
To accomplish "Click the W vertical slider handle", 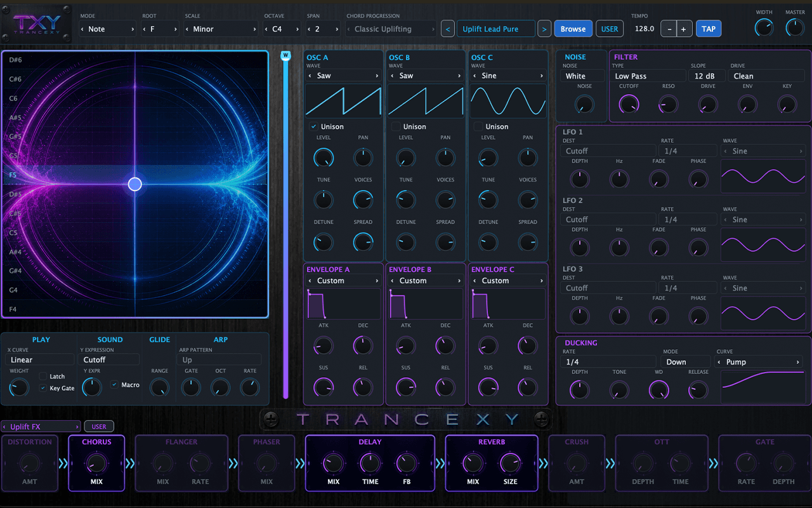I will (x=285, y=55).
